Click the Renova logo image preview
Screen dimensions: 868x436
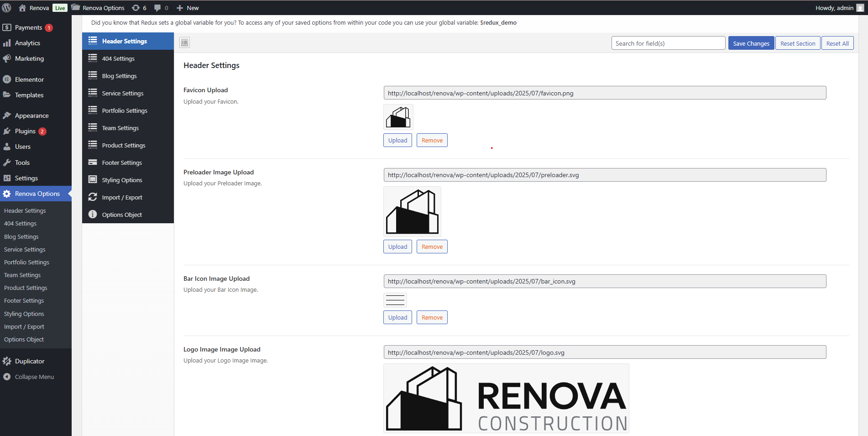(x=506, y=399)
